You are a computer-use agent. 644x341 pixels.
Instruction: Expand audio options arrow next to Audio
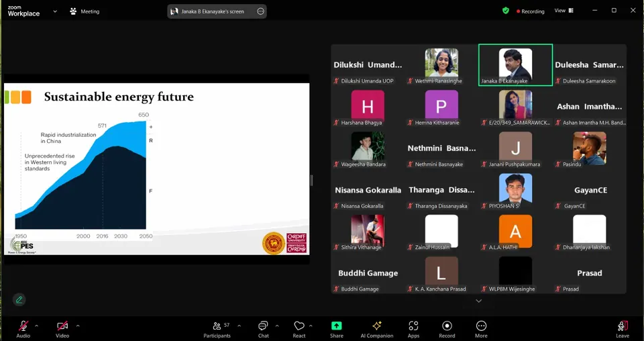tap(36, 326)
